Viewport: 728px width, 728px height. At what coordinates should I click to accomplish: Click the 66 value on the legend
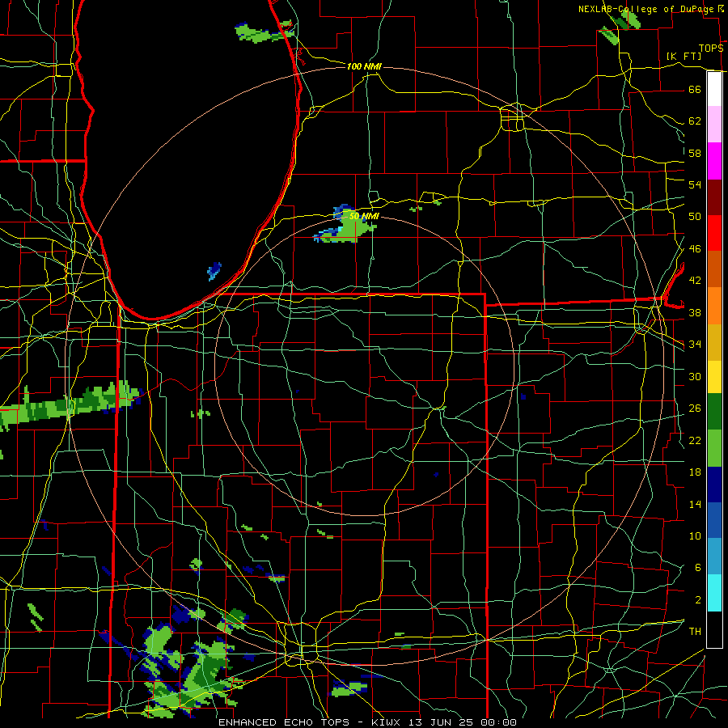[x=695, y=89]
